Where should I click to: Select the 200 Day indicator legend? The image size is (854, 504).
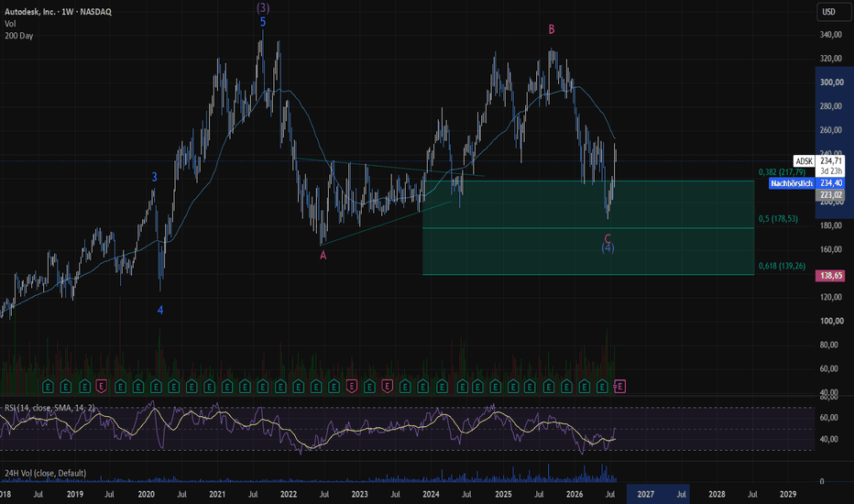pos(18,36)
